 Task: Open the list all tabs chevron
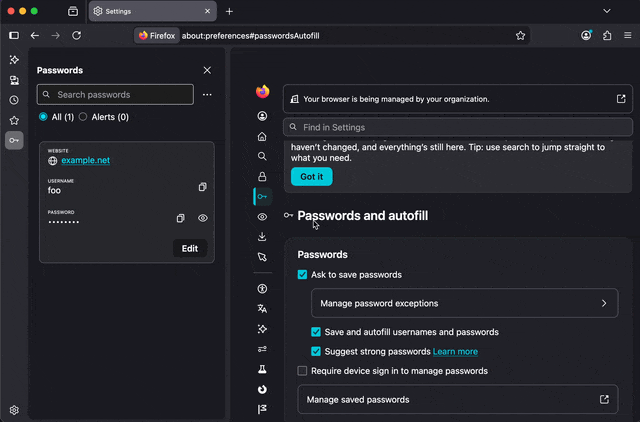(x=607, y=11)
